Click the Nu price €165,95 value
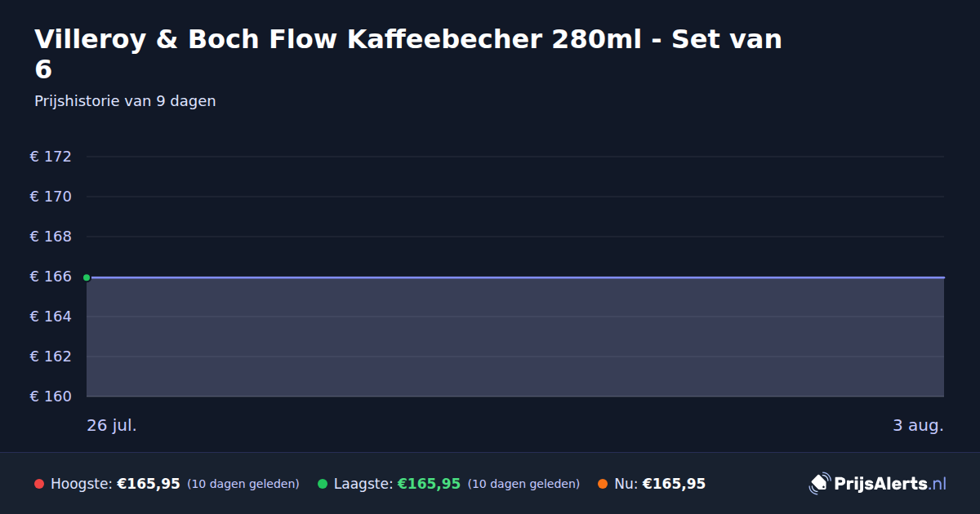980x514 pixels. tap(674, 484)
